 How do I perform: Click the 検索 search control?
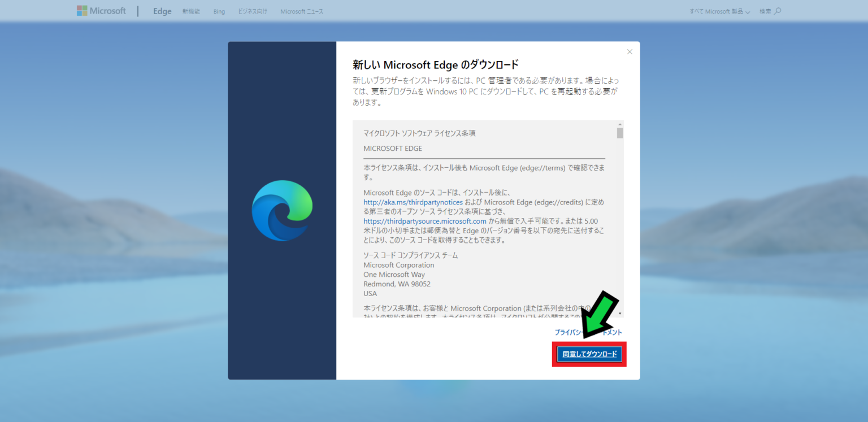pos(770,10)
